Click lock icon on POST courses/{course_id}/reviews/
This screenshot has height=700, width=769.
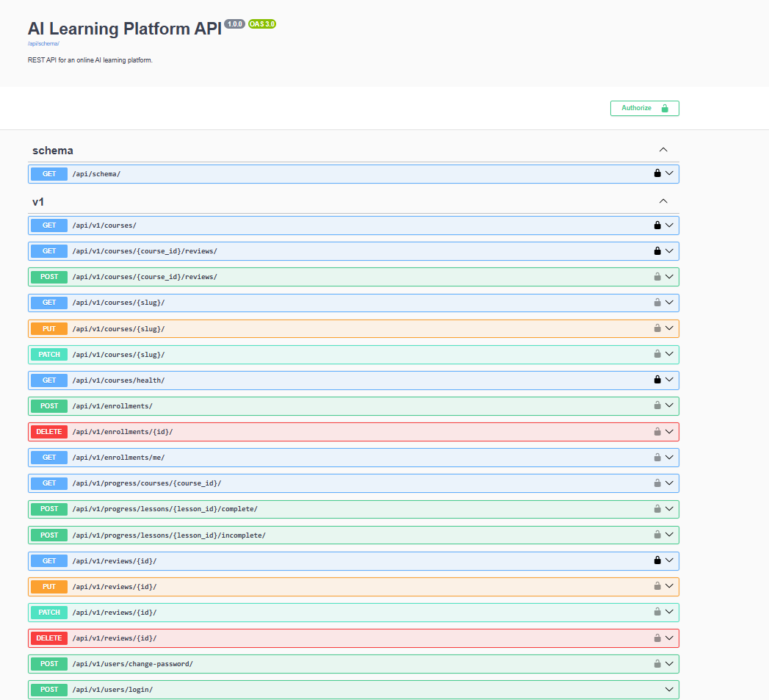(x=657, y=277)
